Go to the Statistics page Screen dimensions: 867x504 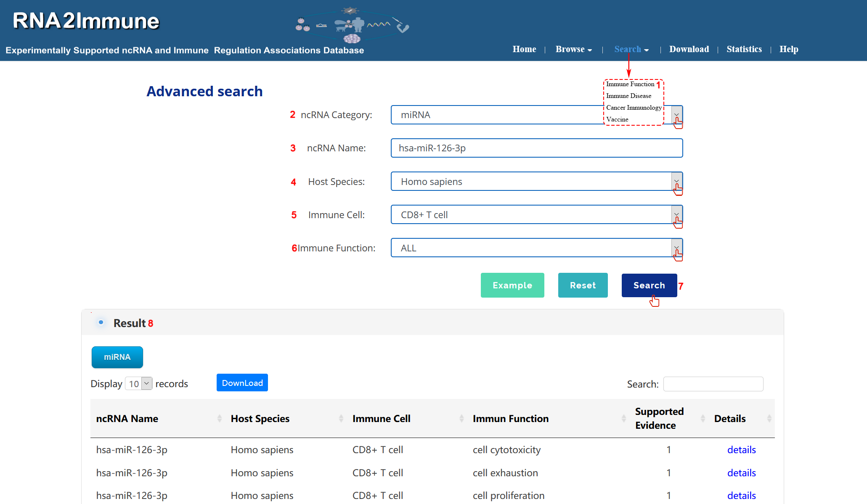[744, 49]
